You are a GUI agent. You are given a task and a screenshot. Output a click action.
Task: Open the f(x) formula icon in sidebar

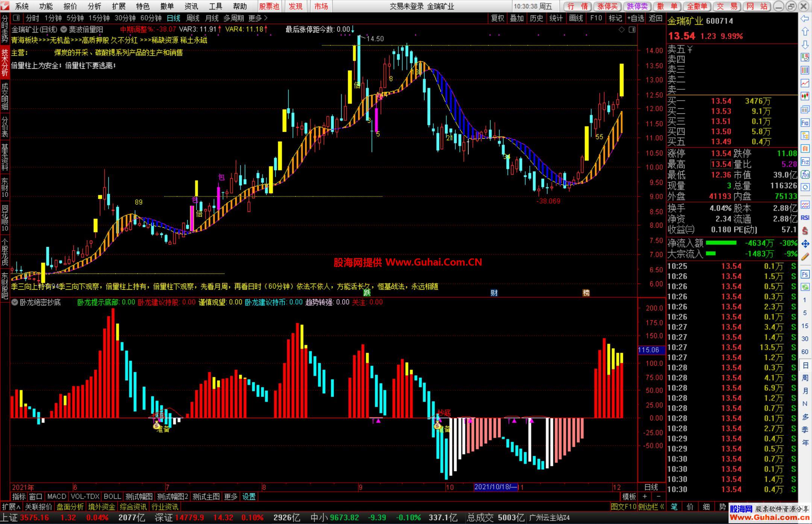805,175
